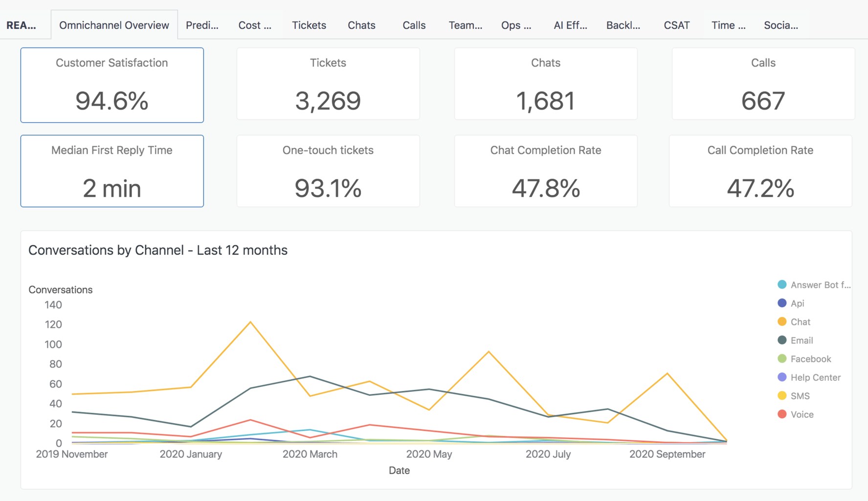This screenshot has width=868, height=501.
Task: Open the CSAT tab
Action: [676, 25]
